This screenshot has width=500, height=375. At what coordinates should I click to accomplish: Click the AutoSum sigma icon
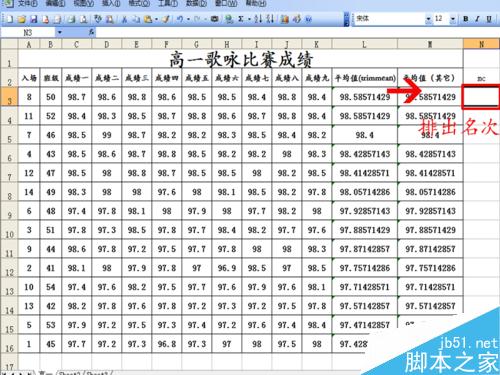coord(241,19)
